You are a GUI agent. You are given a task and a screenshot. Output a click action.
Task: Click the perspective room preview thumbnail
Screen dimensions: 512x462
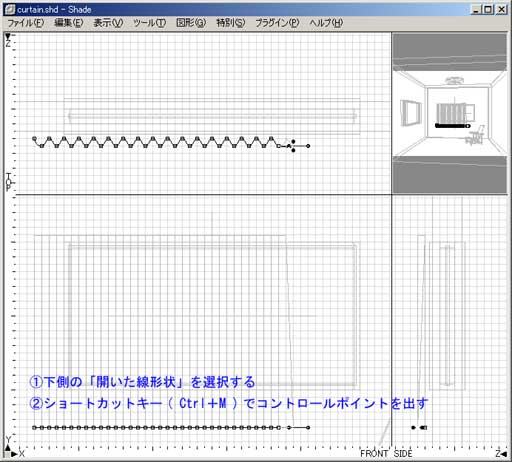click(449, 113)
